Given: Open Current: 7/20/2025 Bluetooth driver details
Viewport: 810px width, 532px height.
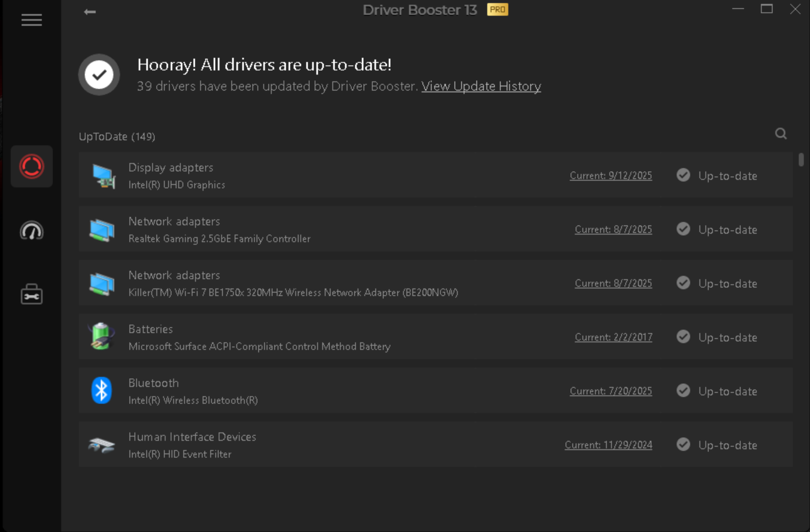Looking at the screenshot, I should pyautogui.click(x=611, y=391).
